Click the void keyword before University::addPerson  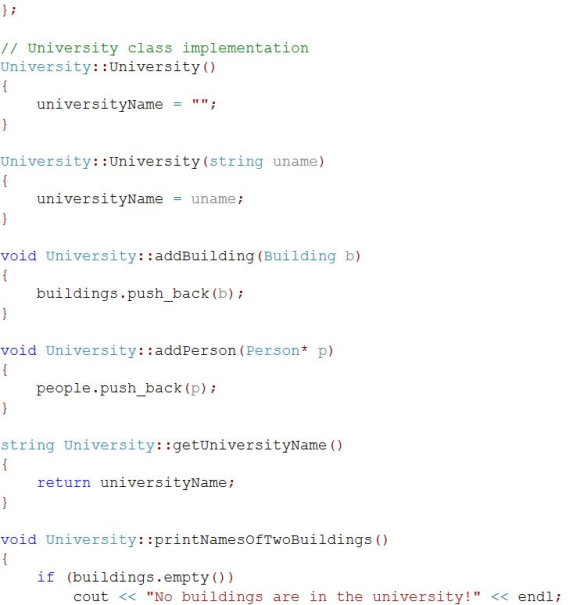pyautogui.click(x=19, y=350)
